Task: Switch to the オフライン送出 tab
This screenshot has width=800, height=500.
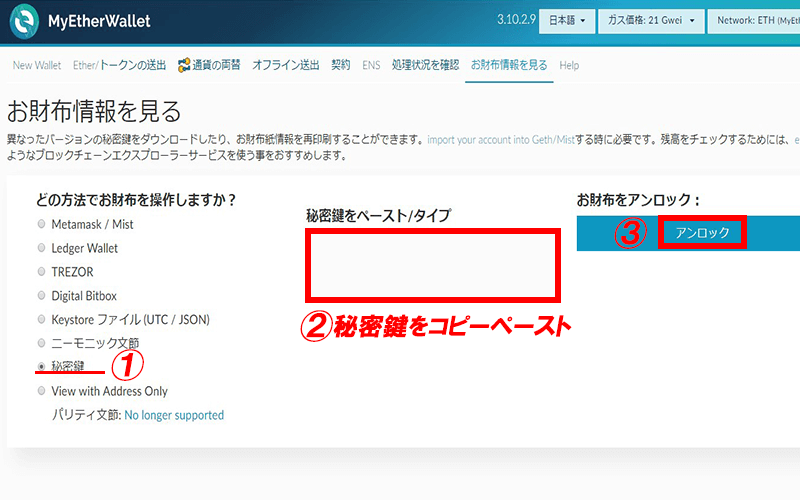Action: click(x=286, y=65)
